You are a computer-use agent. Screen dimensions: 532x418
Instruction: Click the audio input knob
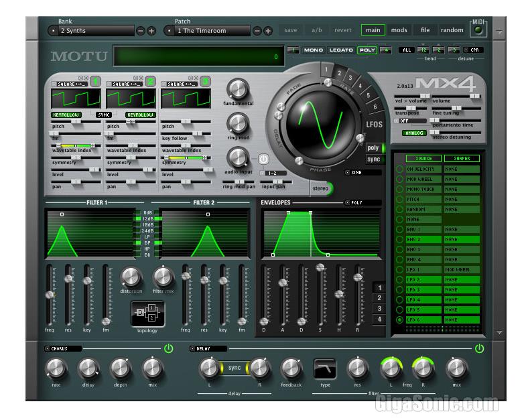coord(237,157)
